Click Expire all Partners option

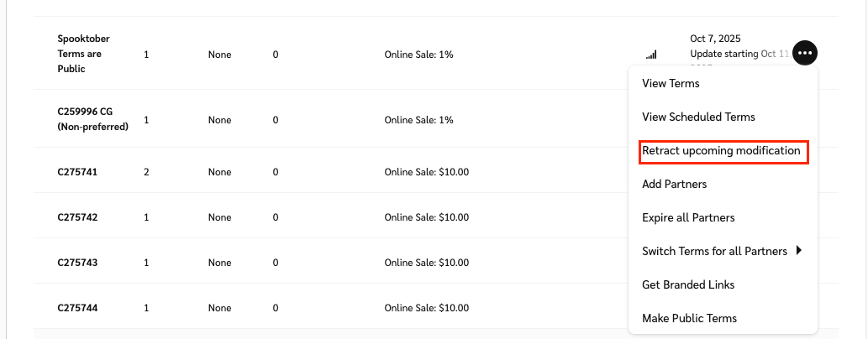tap(688, 217)
